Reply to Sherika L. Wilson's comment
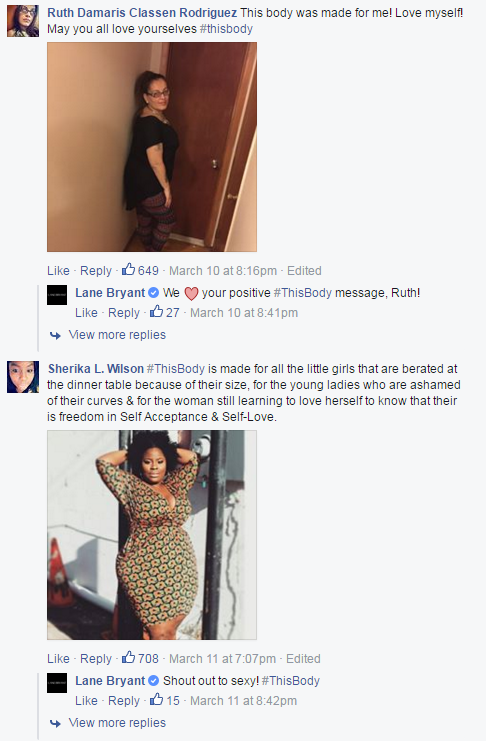Screen dimensions: 486x741 coord(95,659)
